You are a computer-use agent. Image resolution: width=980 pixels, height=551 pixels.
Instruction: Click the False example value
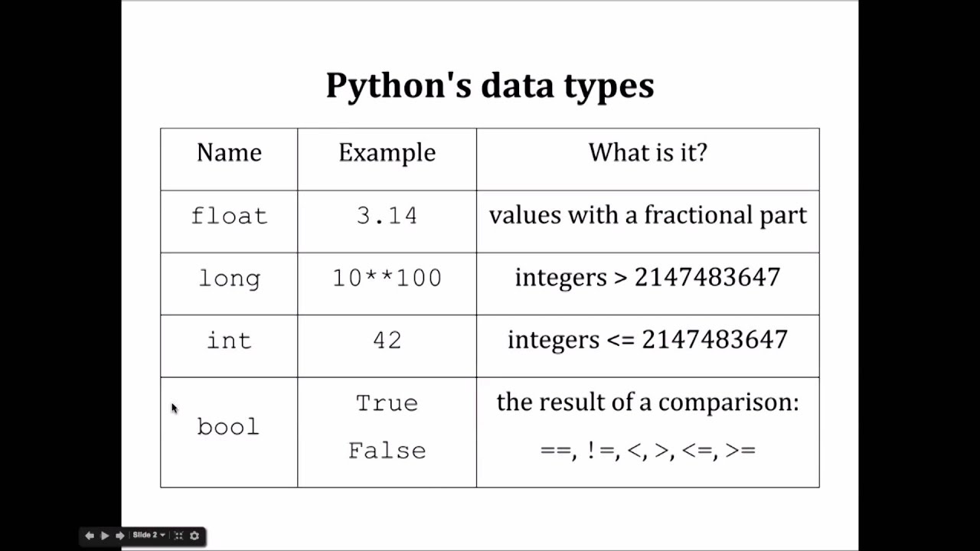pyautogui.click(x=387, y=450)
